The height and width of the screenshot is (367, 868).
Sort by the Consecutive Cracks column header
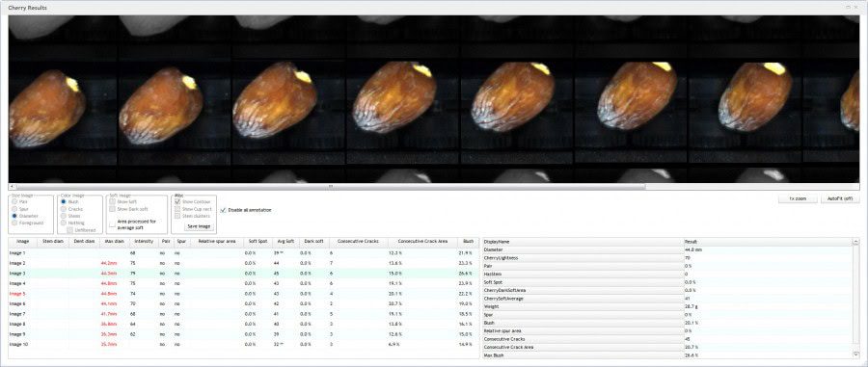click(x=358, y=242)
